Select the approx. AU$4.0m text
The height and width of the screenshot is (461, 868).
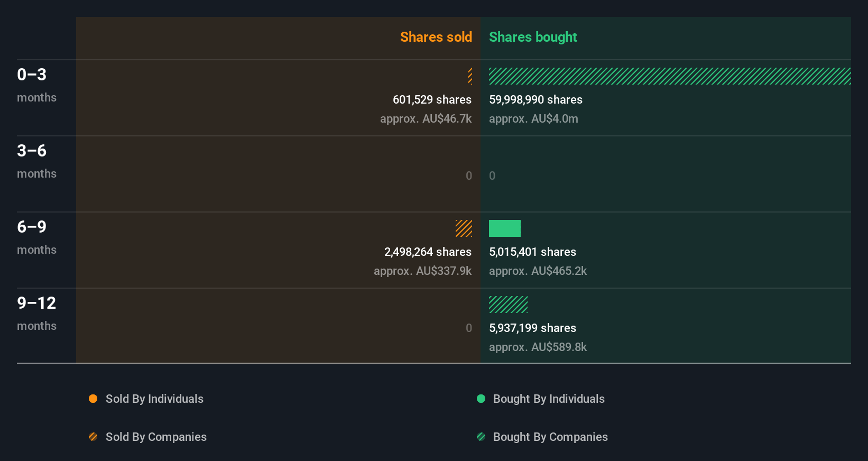click(x=533, y=119)
